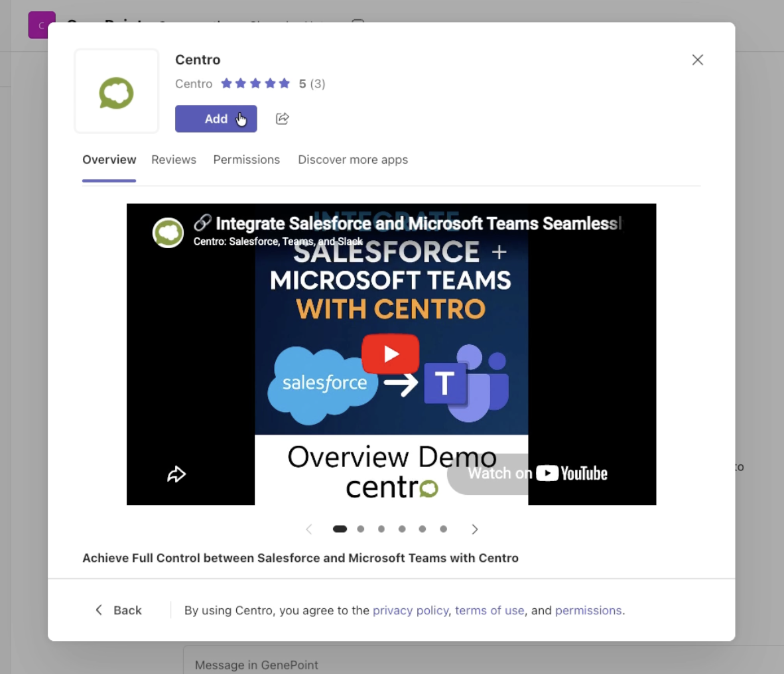Select the sixth carousel dot
The image size is (784, 674).
point(443,529)
